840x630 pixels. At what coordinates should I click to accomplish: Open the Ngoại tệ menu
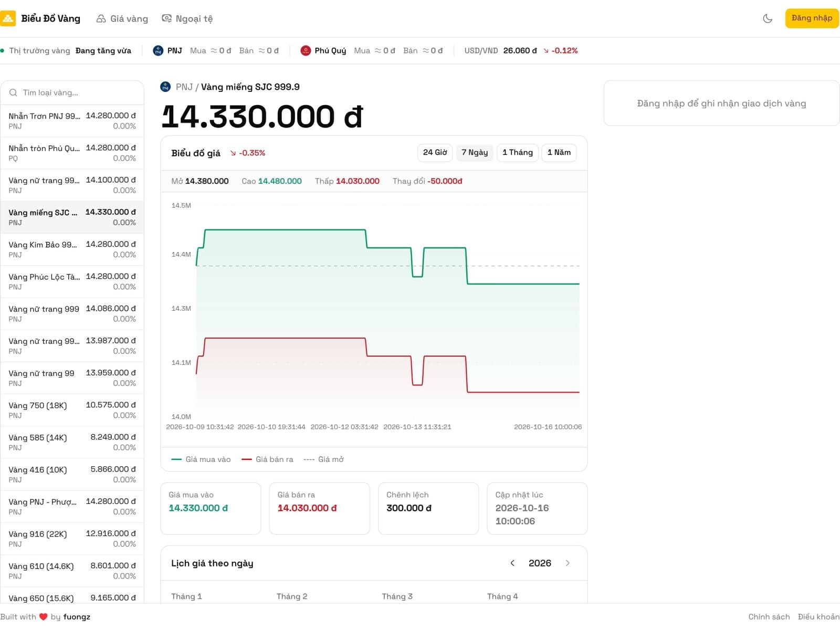tap(187, 18)
